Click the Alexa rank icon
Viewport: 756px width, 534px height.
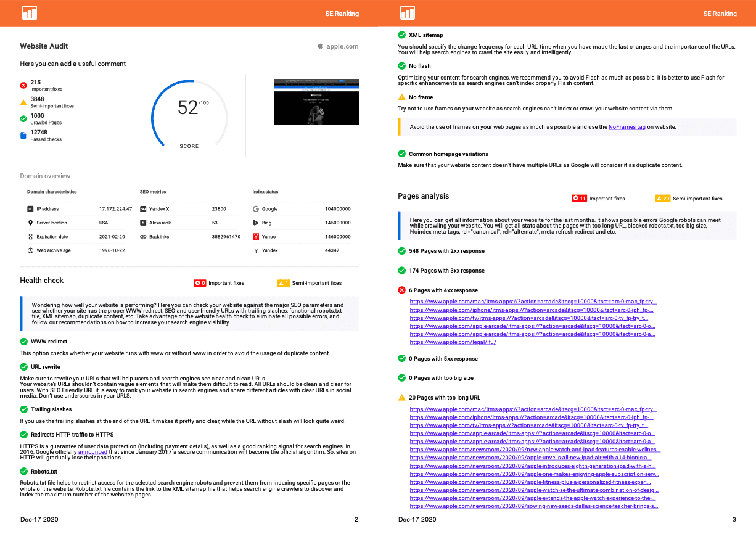coord(143,223)
